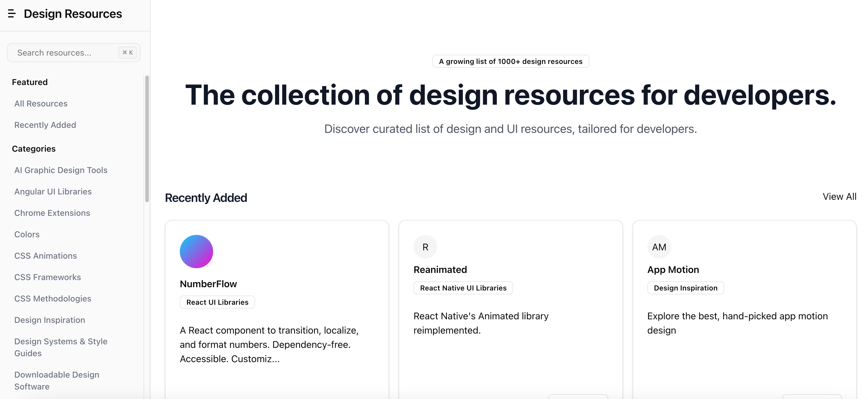Click the NumberFlow description text
868x399 pixels.
click(x=269, y=345)
